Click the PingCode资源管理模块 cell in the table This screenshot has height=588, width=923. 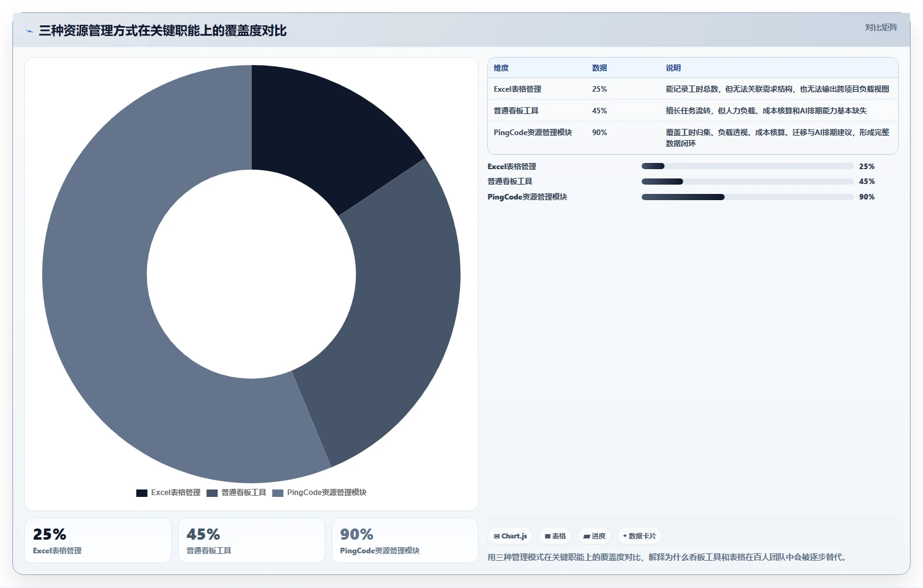[532, 133]
